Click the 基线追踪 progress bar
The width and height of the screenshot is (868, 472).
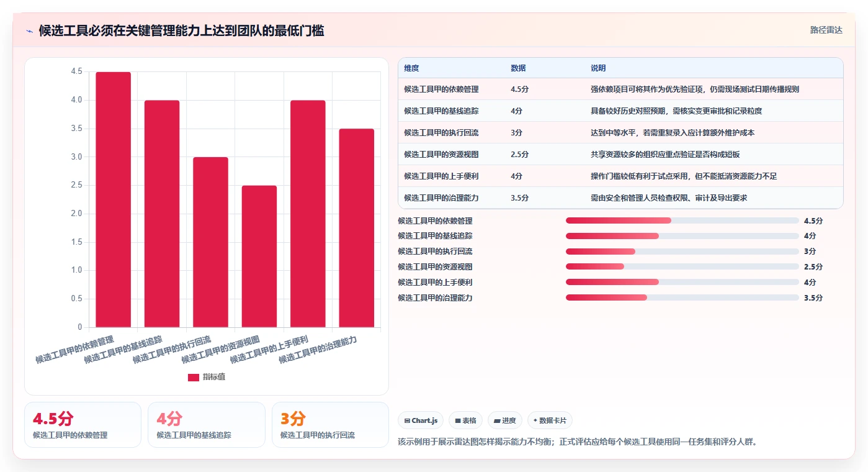[682, 236]
